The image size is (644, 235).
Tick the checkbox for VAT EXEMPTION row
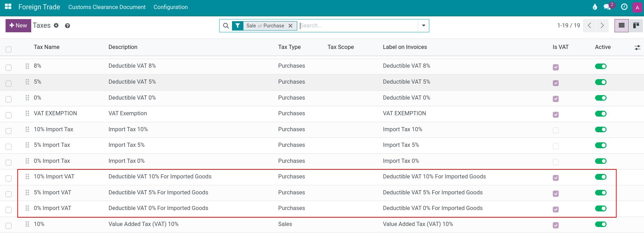point(9,115)
